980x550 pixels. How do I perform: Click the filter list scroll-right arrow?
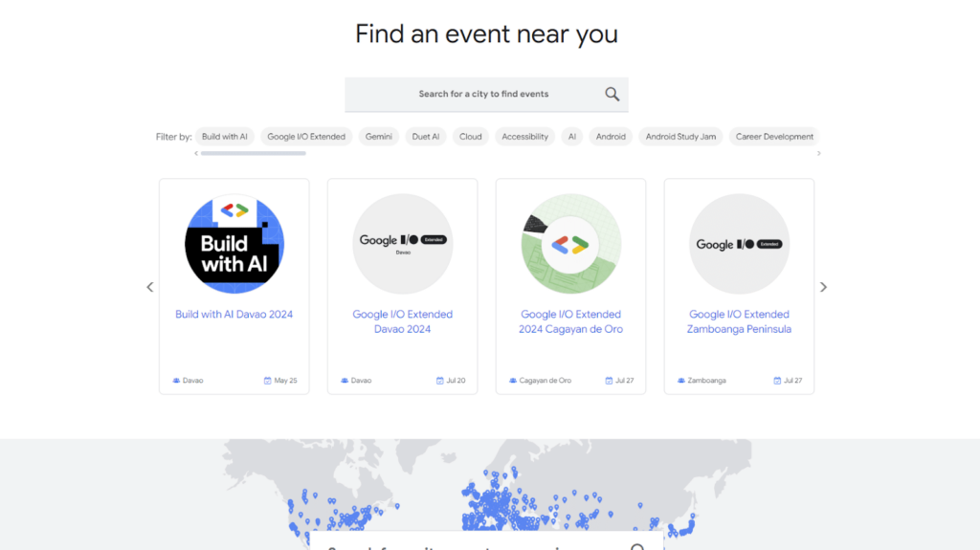819,153
